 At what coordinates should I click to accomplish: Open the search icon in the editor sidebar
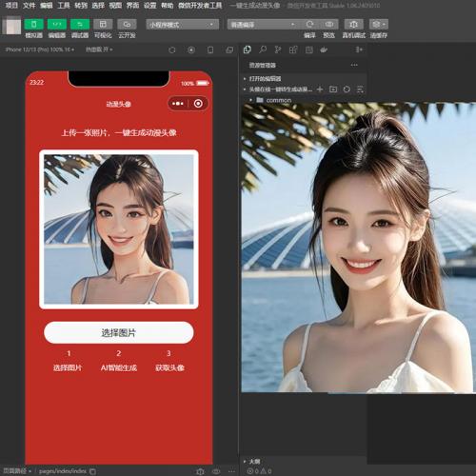pyautogui.click(x=263, y=50)
